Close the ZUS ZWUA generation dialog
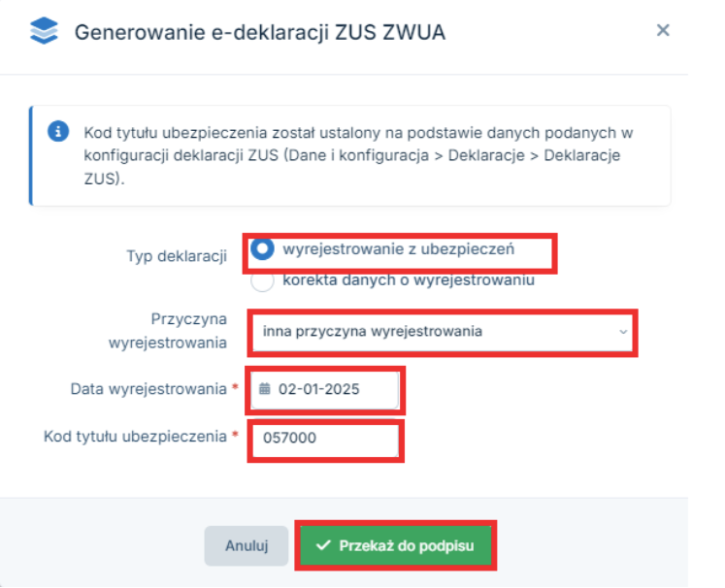Viewport: 725px width, 588px height. [663, 30]
